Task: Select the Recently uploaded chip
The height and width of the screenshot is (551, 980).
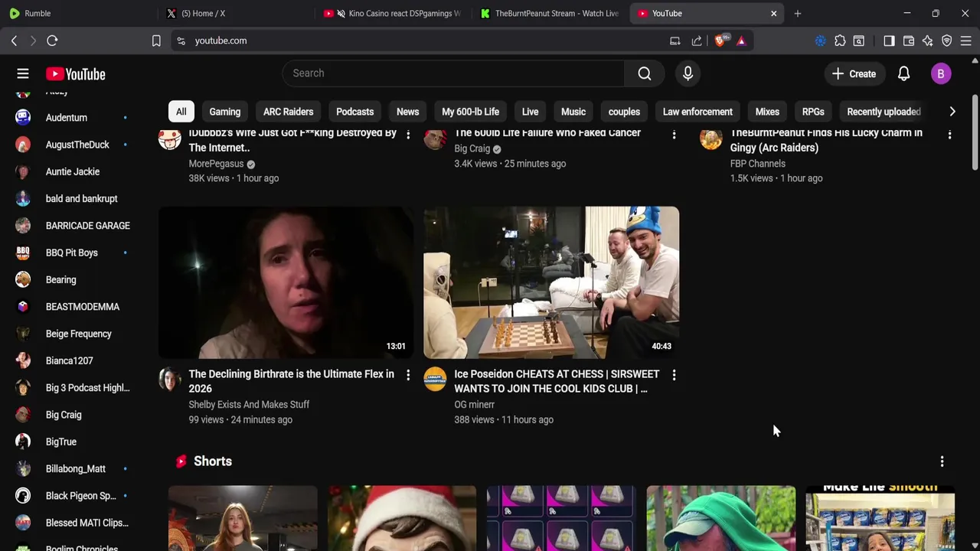Action: 884,112
